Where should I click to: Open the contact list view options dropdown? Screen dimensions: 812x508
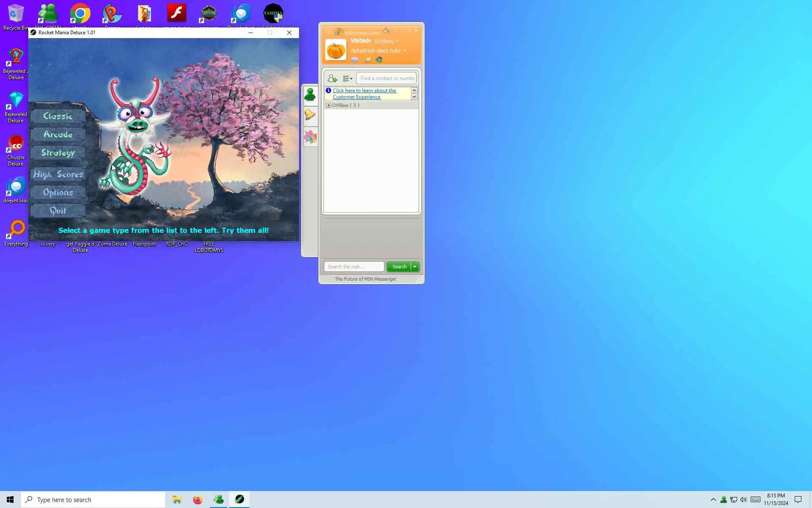click(x=348, y=78)
